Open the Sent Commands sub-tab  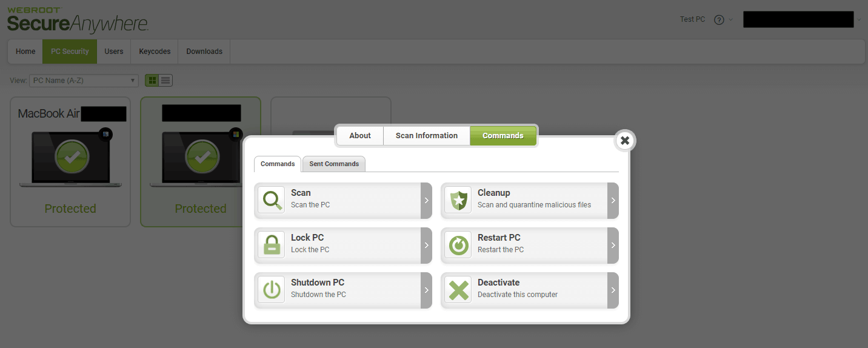coord(334,164)
